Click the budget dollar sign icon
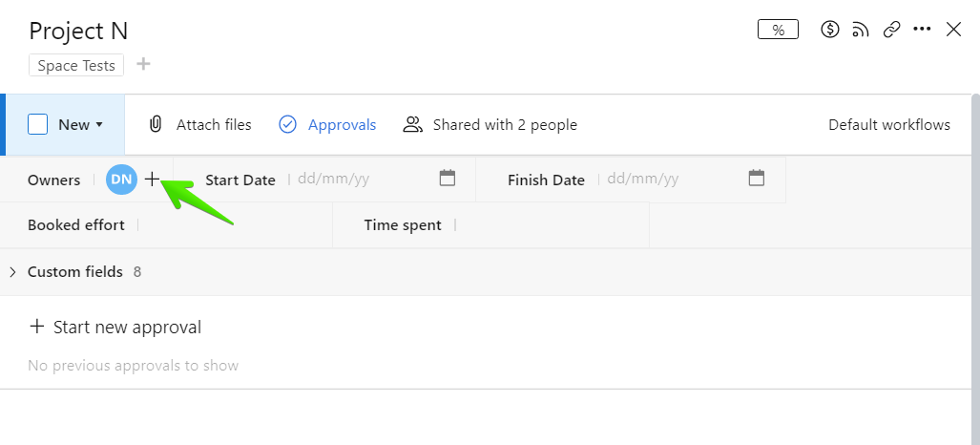This screenshot has width=980, height=445. pos(830,30)
